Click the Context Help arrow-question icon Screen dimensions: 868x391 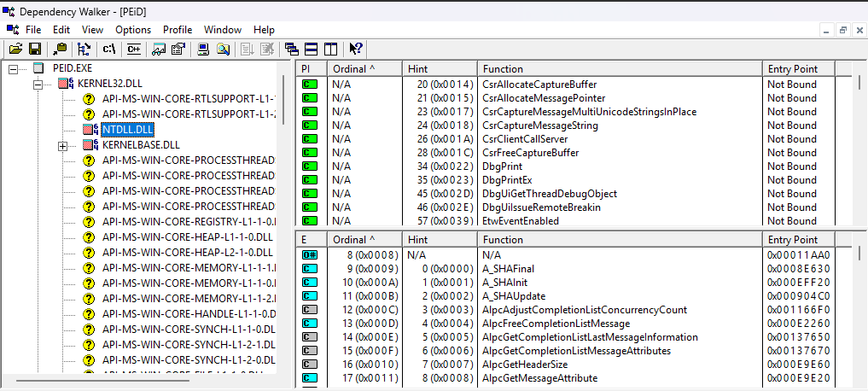(x=355, y=50)
